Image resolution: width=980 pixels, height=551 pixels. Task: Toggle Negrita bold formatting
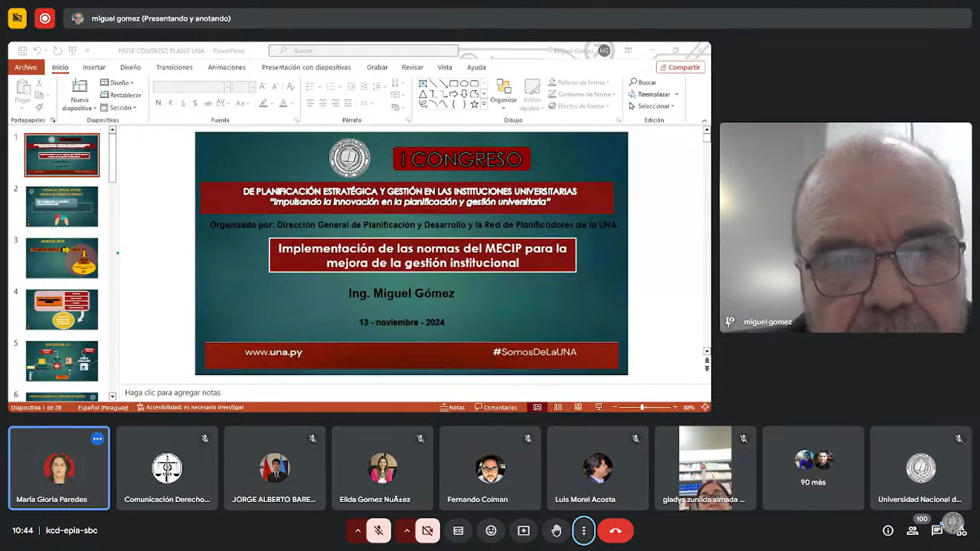(158, 103)
